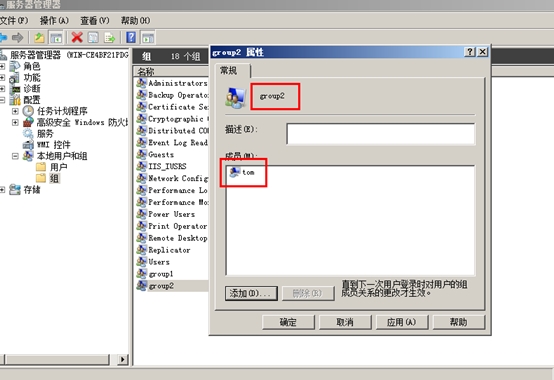
Task: Select the Certificate Service group row
Action: click(x=172, y=107)
